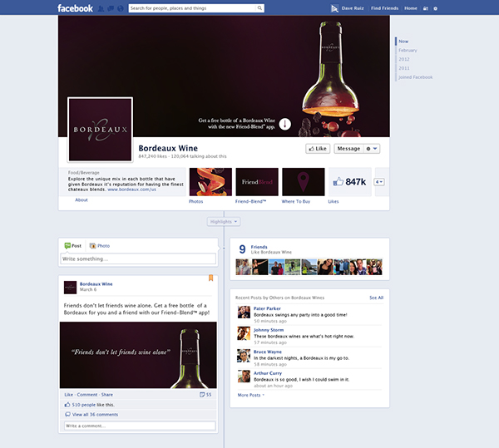
Task: Jump to 2011 on timeline
Action: 404,68
